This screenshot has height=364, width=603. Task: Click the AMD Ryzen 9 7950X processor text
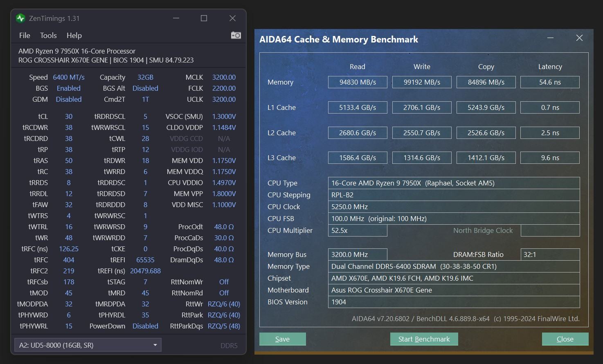pos(77,51)
